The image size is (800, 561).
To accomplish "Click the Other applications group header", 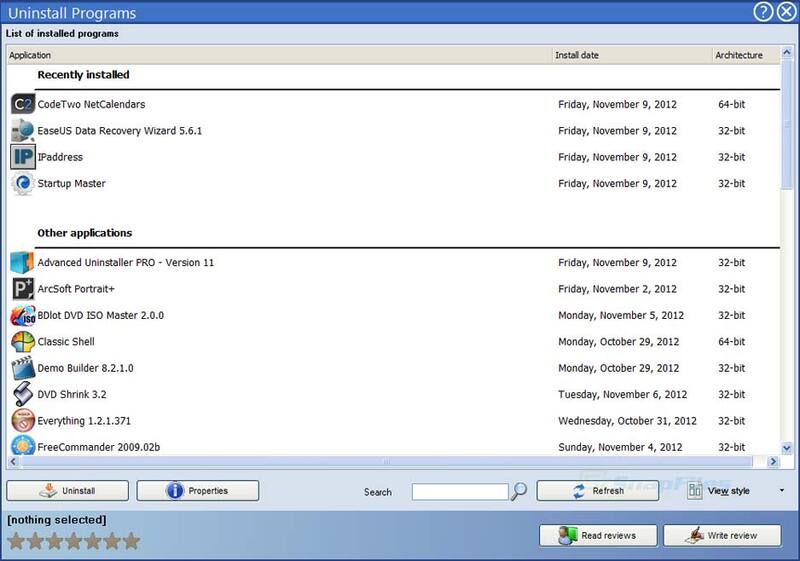I will coord(85,233).
